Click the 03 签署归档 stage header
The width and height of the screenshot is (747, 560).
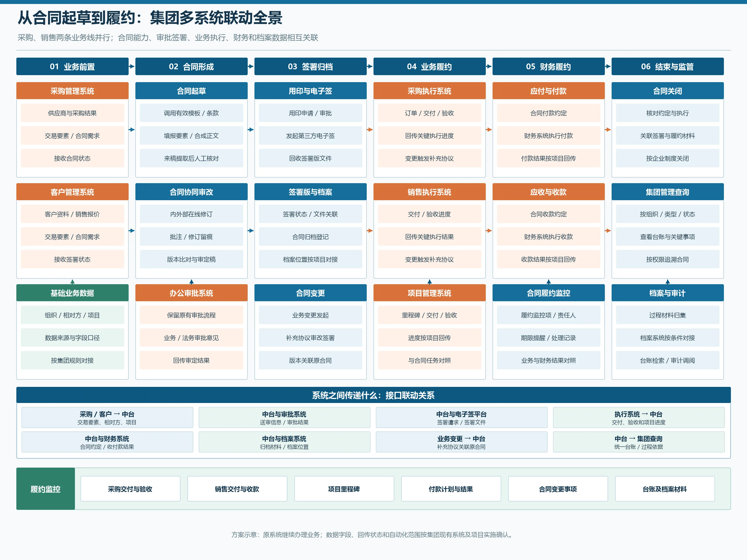(310, 66)
